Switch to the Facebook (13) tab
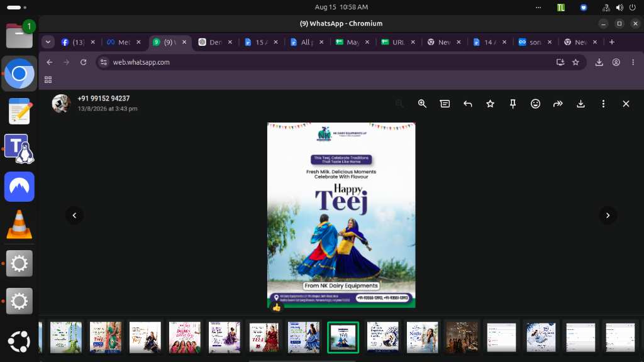This screenshot has height=362, width=644. click(73, 42)
